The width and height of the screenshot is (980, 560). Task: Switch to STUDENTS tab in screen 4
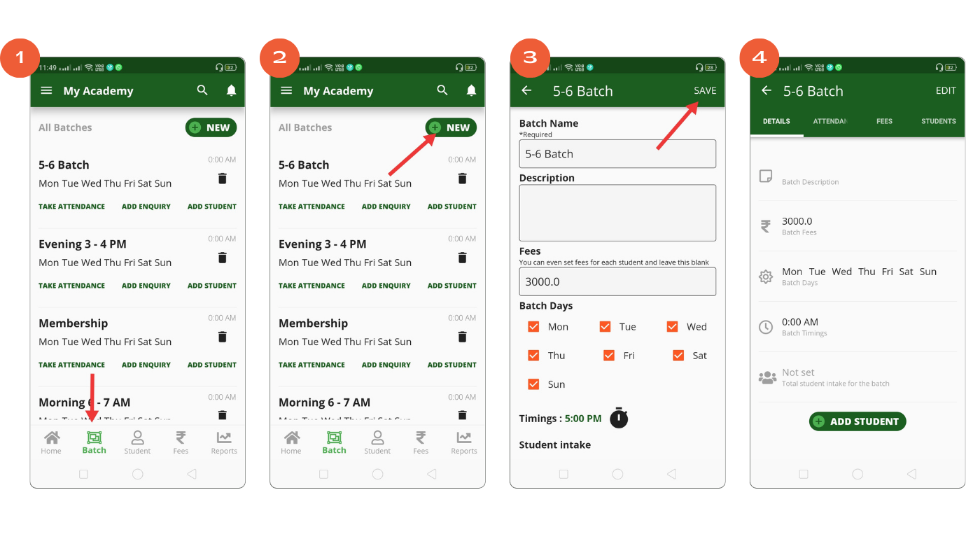939,121
